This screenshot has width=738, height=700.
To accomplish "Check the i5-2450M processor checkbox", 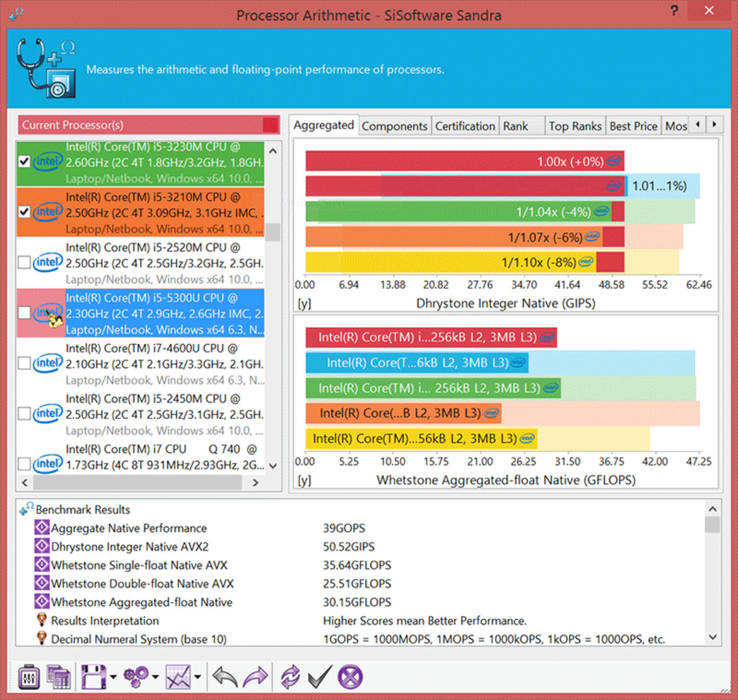I will coord(24,413).
